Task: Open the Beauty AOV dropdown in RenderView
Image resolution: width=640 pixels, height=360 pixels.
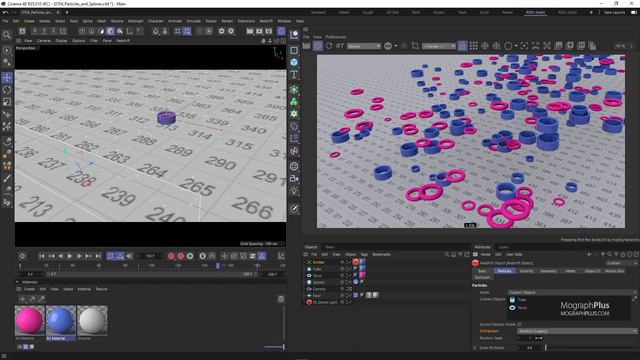Action: click(364, 46)
